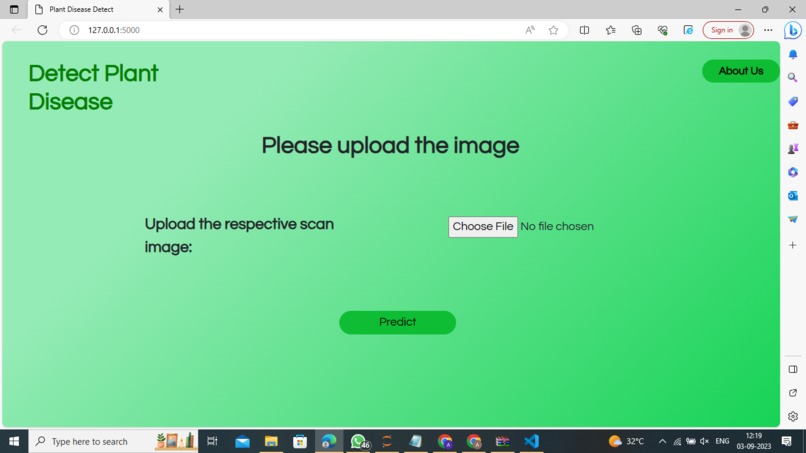Open Microsoft Store from taskbar
Image resolution: width=806 pixels, height=453 pixels.
(x=300, y=441)
